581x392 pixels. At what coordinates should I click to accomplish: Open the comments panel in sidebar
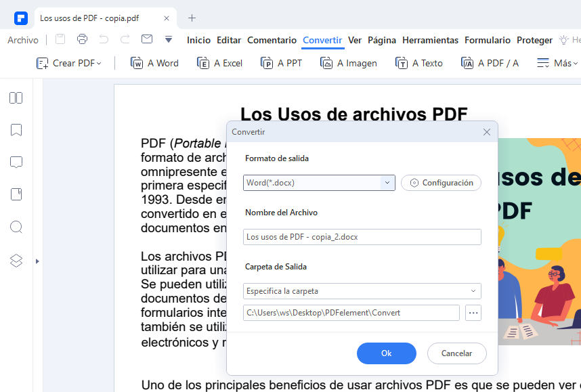[16, 162]
